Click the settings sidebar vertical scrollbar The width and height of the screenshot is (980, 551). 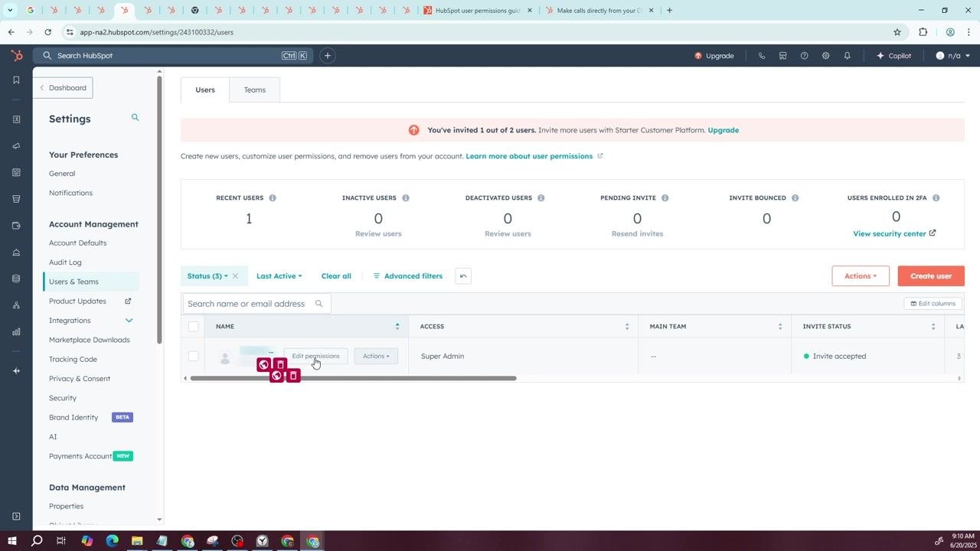click(159, 210)
